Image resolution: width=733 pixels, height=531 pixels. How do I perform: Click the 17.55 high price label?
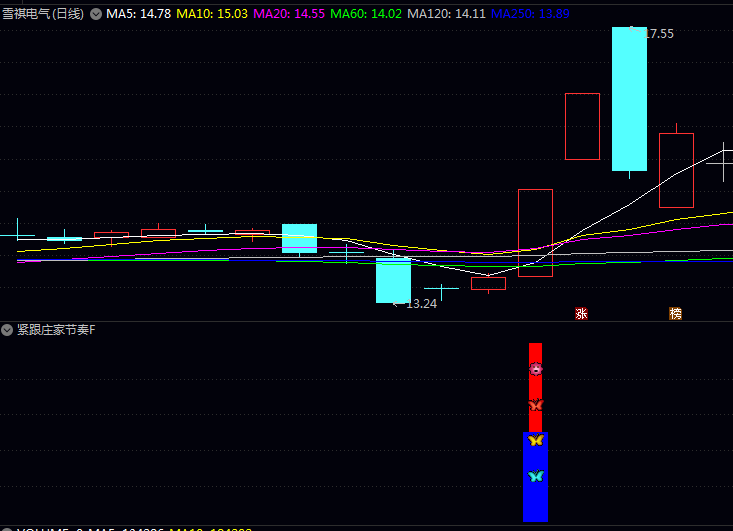click(659, 34)
